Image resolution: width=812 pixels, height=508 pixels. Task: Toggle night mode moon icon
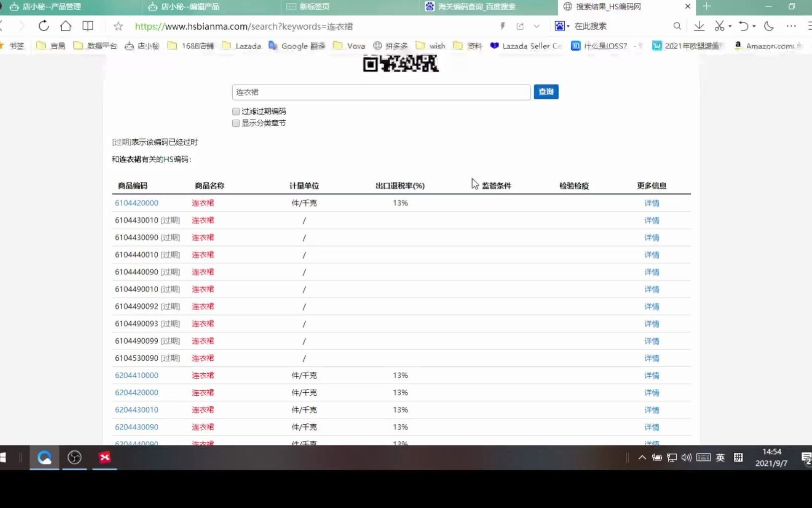[769, 26]
